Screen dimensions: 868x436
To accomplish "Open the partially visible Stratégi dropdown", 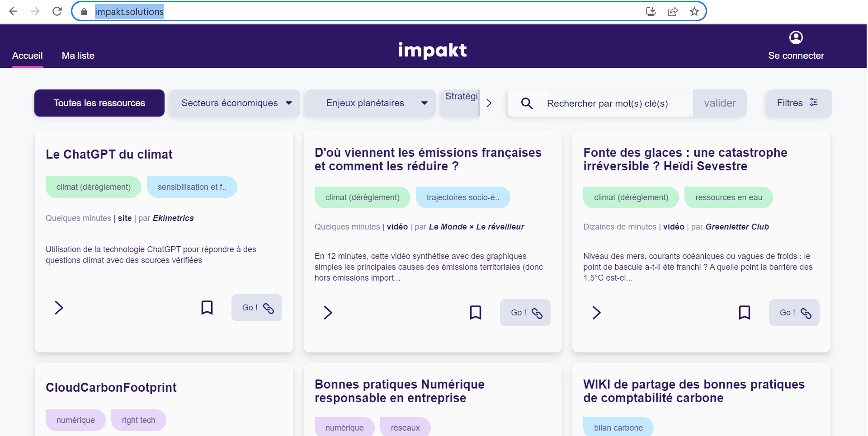I will click(460, 103).
